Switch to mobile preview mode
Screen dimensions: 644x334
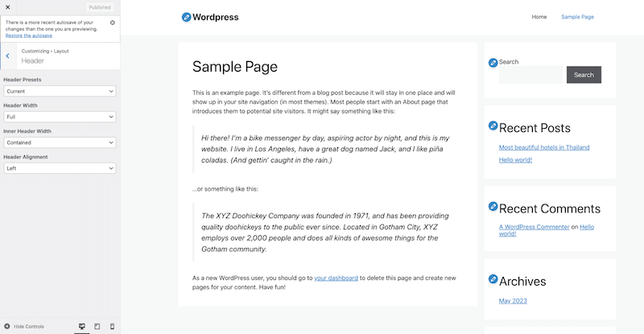pyautogui.click(x=112, y=326)
